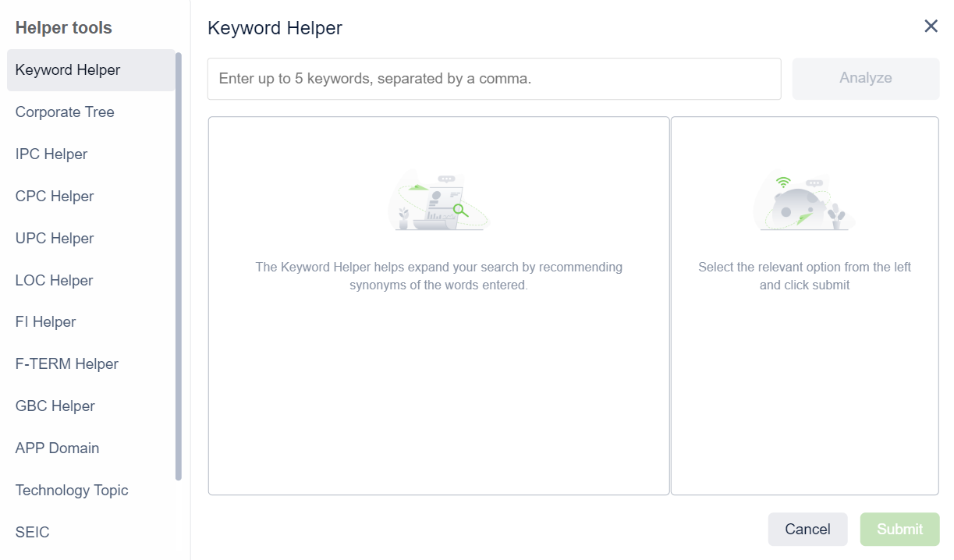The width and height of the screenshot is (954, 560).
Task: Open the Corporate Tree tool
Action: tap(65, 112)
